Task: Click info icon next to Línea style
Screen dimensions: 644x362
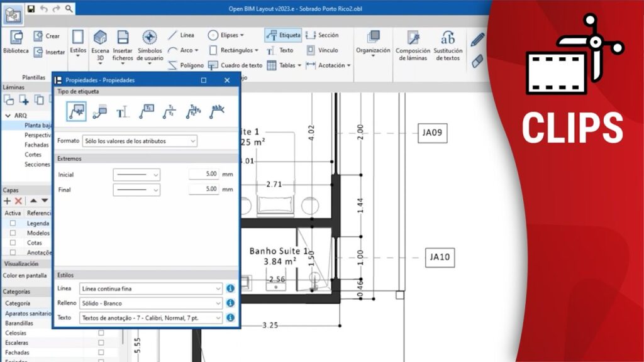Action: click(x=230, y=288)
